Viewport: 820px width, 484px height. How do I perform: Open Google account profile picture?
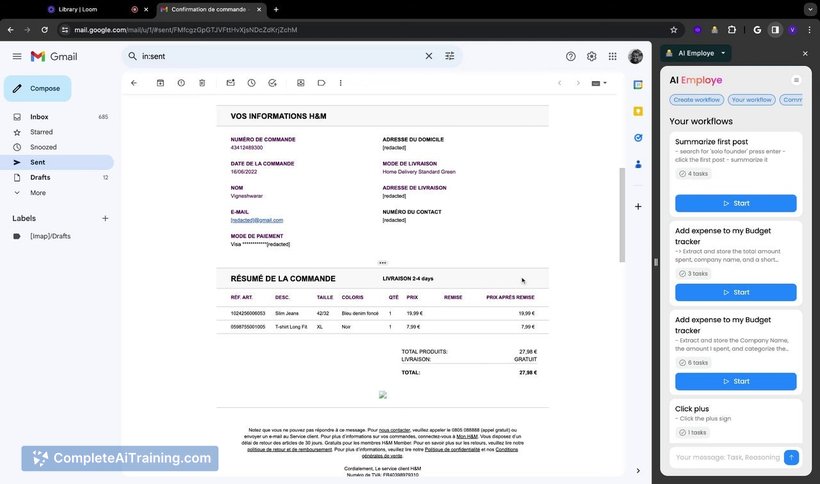(635, 56)
